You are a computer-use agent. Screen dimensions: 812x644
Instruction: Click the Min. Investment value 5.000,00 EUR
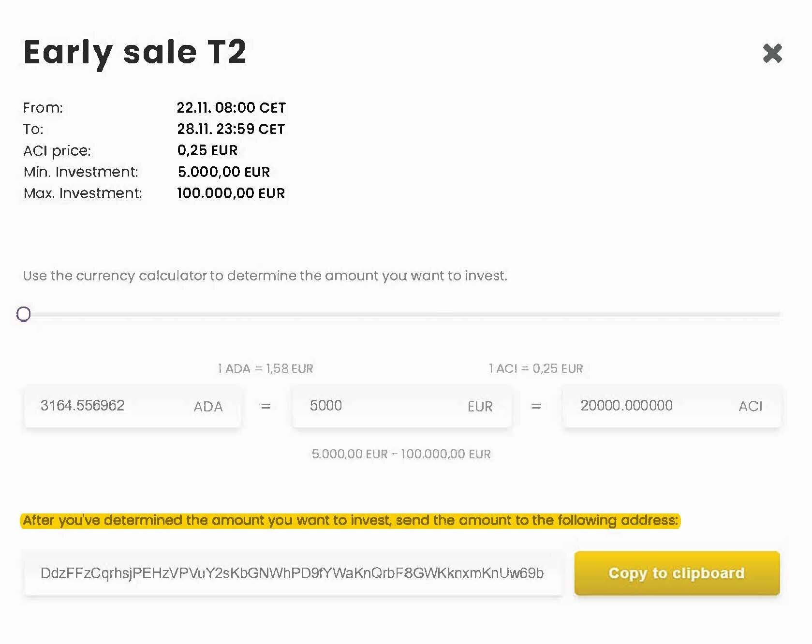tap(223, 172)
